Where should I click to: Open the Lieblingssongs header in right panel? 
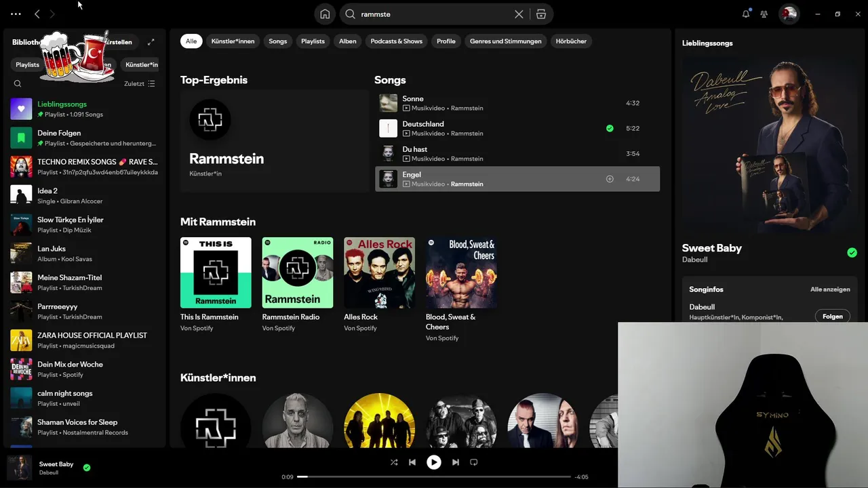click(707, 43)
